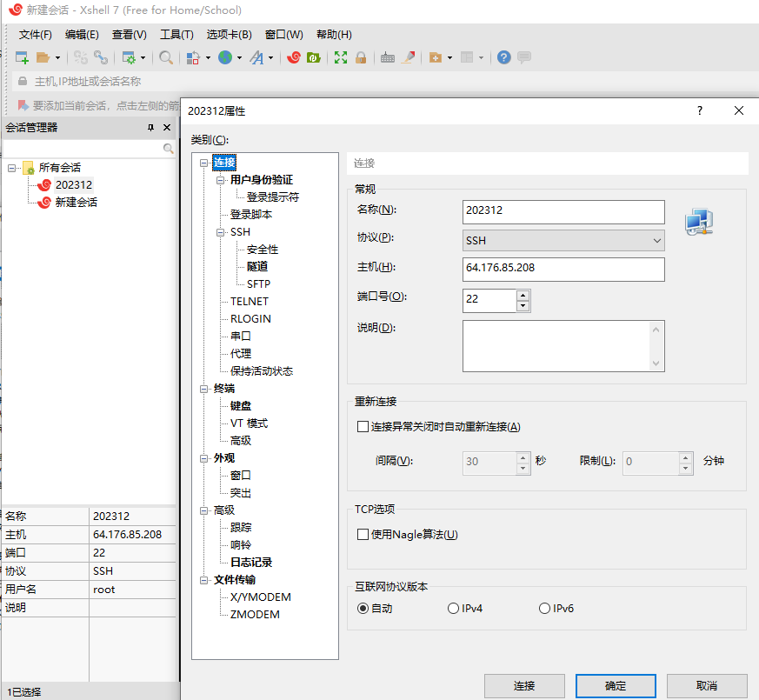This screenshot has width=759, height=700.
Task: Collapse the 文件传输 category node
Action: 204,580
